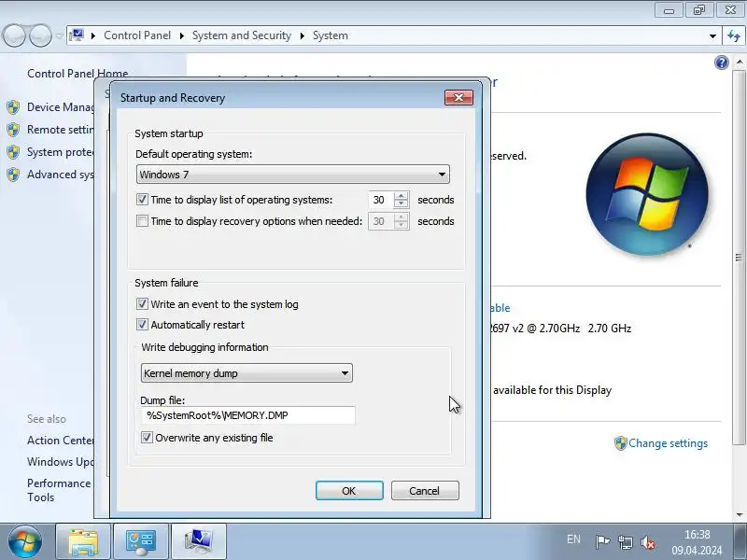Click the Control Panel breadcrumb
The width and height of the screenshot is (747, 560).
coord(137,35)
